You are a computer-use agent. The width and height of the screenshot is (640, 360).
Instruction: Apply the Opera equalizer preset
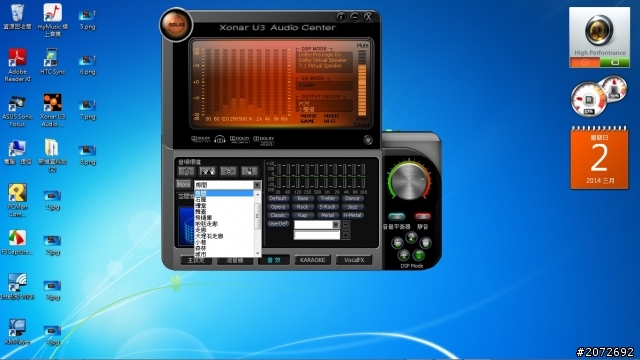click(278, 207)
